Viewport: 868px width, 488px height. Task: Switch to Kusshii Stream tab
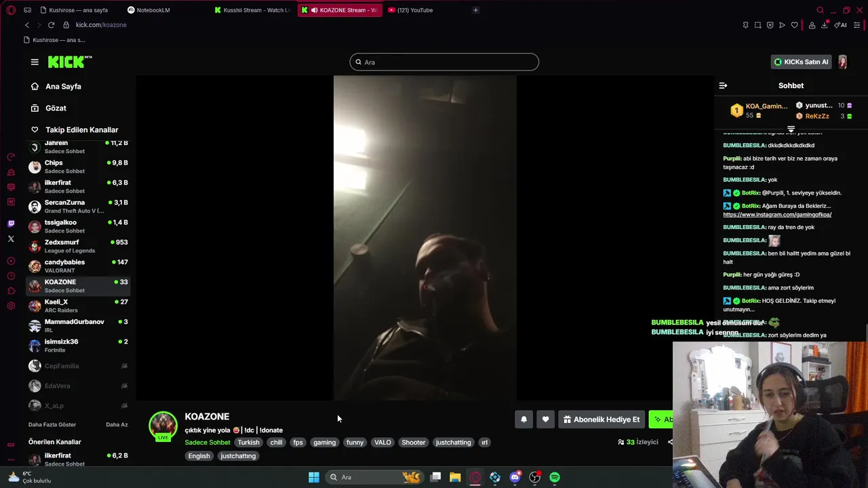[252, 10]
